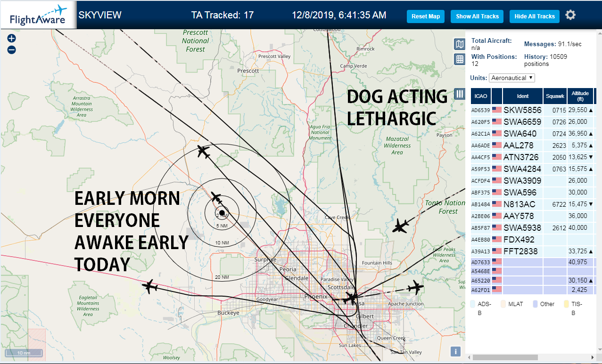Image resolution: width=602 pixels, height=364 pixels.
Task: Select the SWA640 aircraft row
Action: pos(533,134)
